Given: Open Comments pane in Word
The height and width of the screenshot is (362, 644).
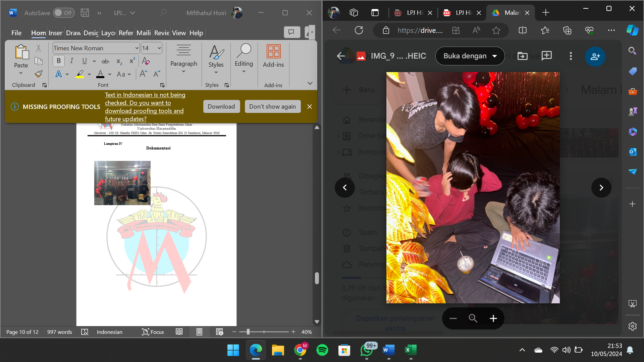Looking at the screenshot, I should tap(292, 32).
